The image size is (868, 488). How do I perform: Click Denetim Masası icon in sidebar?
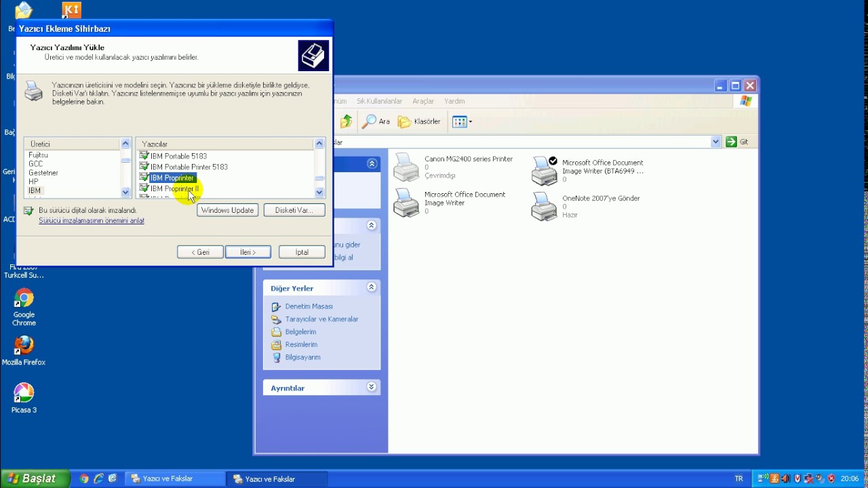pos(276,306)
